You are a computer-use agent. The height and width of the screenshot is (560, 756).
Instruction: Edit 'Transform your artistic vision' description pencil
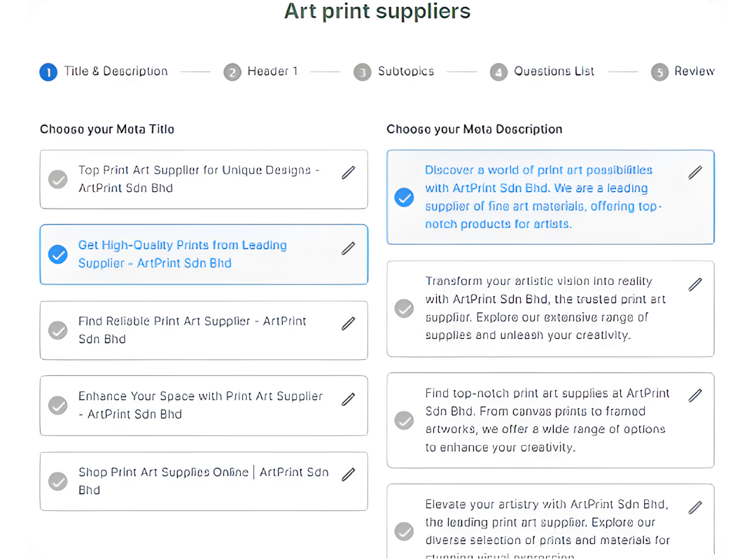tap(695, 285)
